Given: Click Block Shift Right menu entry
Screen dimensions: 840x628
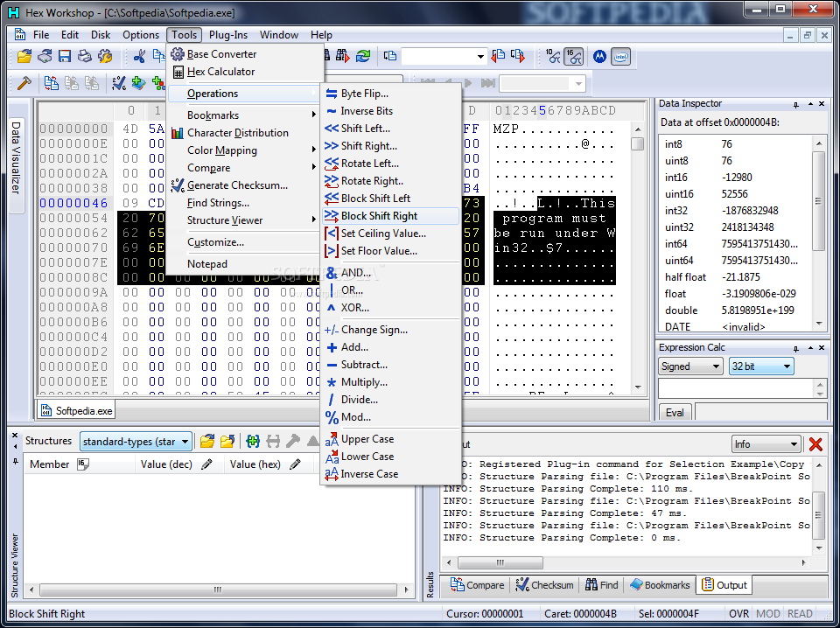Looking at the screenshot, I should 391,216.
